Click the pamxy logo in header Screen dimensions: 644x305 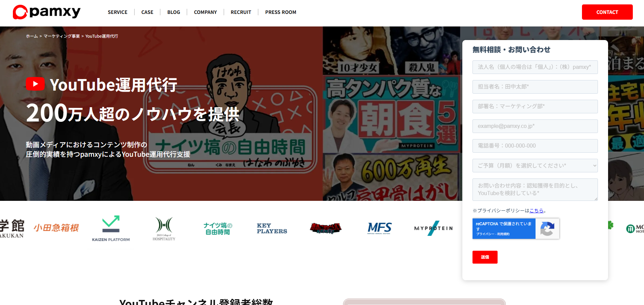tap(47, 12)
